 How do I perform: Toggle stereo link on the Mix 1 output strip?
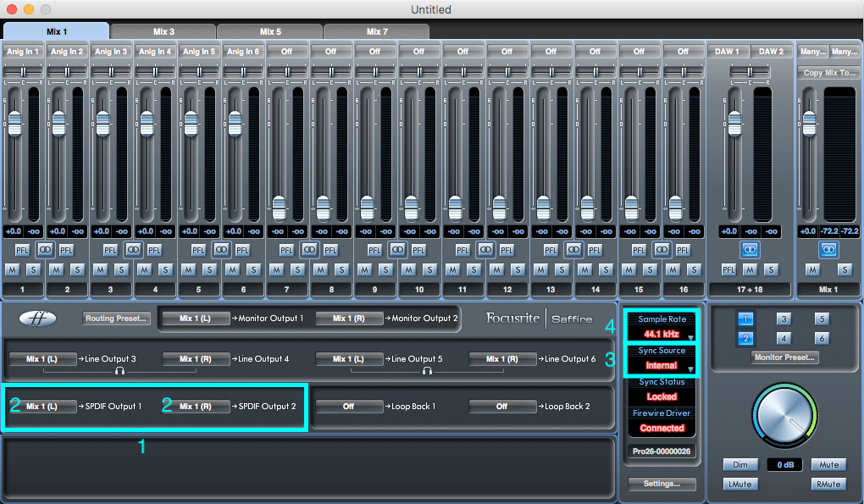coord(828,250)
